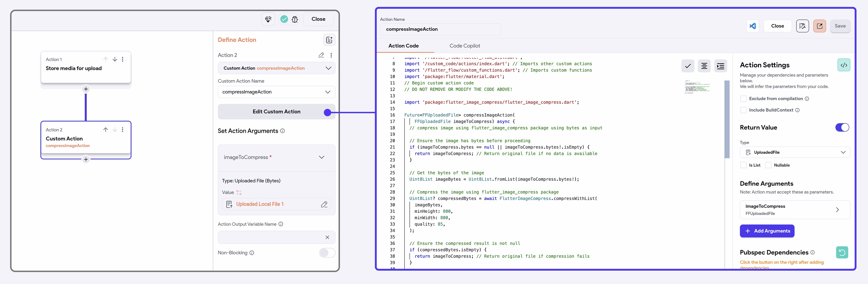Check the Nullable checkbox
This screenshot has height=284, width=868.
768,165
